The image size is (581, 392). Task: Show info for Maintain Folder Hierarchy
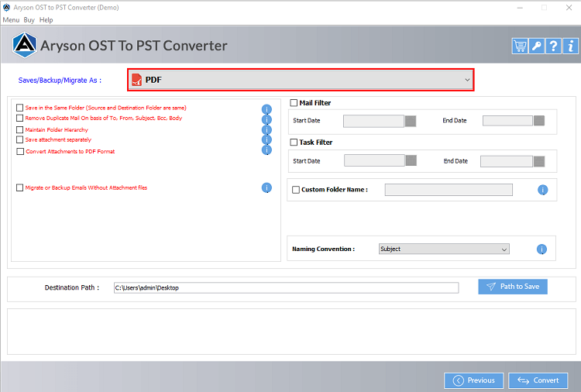tap(266, 129)
